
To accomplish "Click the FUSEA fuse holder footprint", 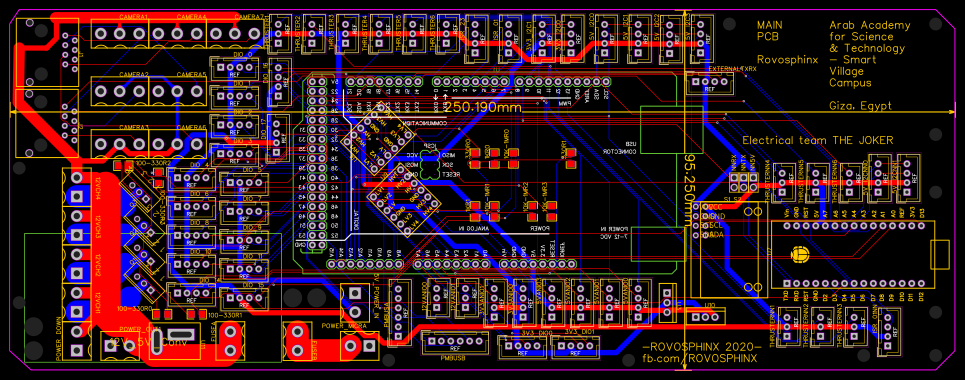I will tap(230, 341).
